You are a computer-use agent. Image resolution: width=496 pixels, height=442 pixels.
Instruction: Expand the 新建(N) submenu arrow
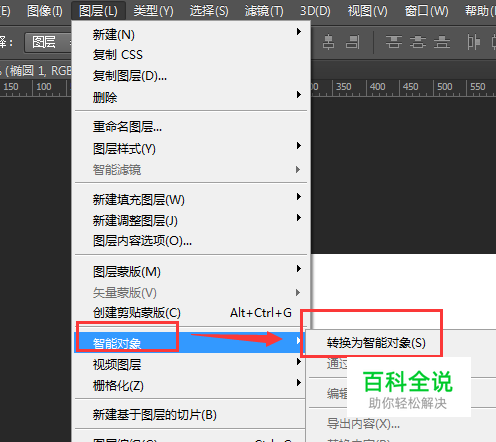tap(299, 32)
